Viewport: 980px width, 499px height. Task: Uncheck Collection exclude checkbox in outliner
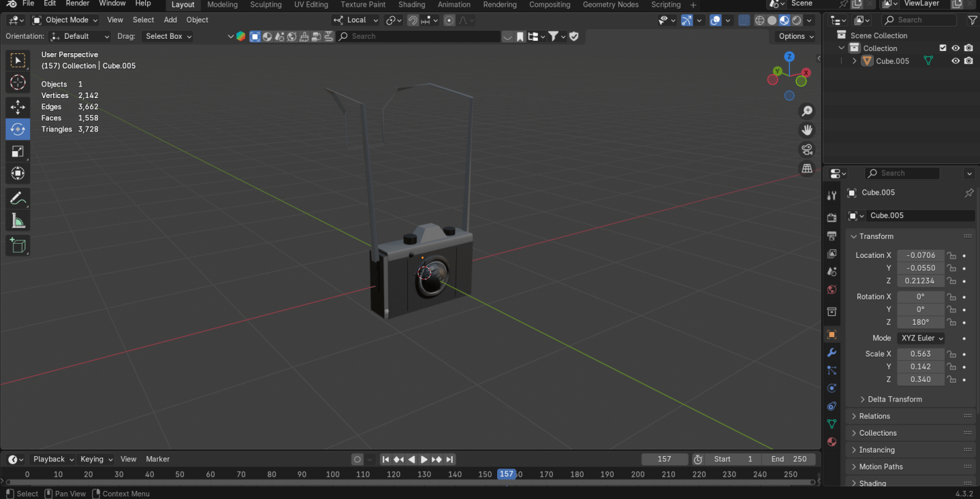[943, 48]
